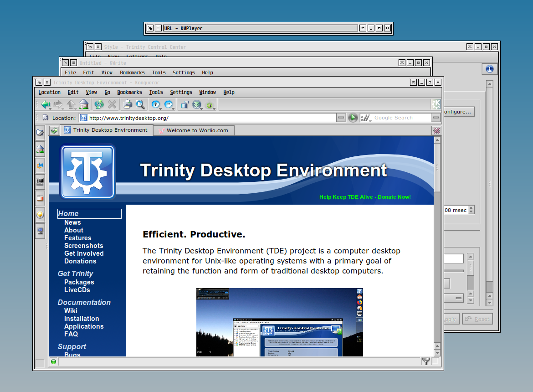
Task: Click the Konqueror K throbber icon
Action: (x=436, y=104)
